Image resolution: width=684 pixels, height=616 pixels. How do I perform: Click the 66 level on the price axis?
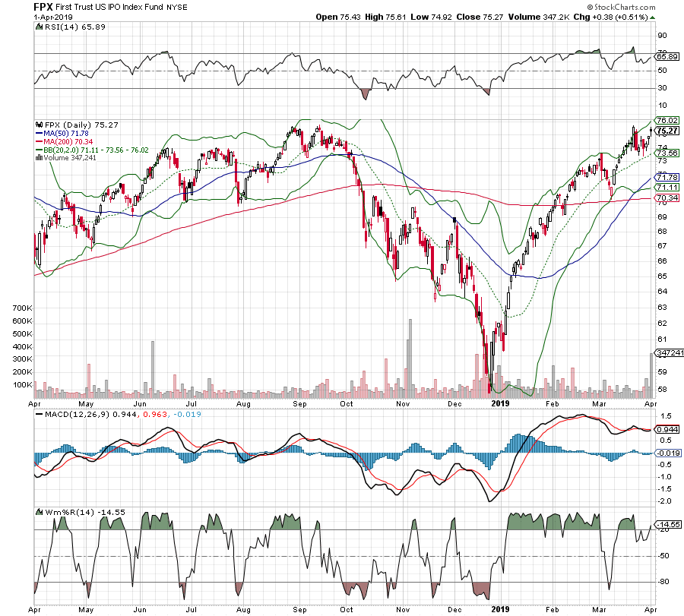[x=662, y=261]
